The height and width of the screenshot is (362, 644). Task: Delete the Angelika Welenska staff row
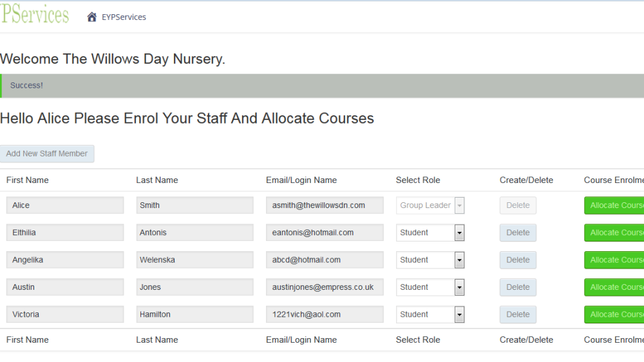pyautogui.click(x=518, y=260)
